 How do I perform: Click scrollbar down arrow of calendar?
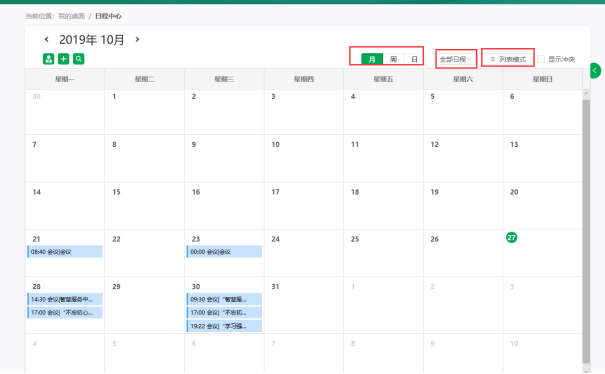coord(586,371)
